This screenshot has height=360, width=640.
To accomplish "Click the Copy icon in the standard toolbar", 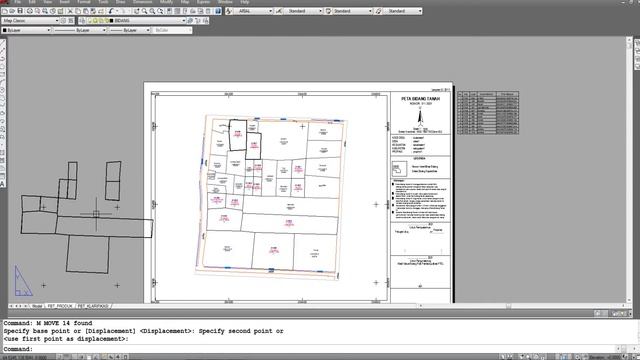I will point(78,11).
